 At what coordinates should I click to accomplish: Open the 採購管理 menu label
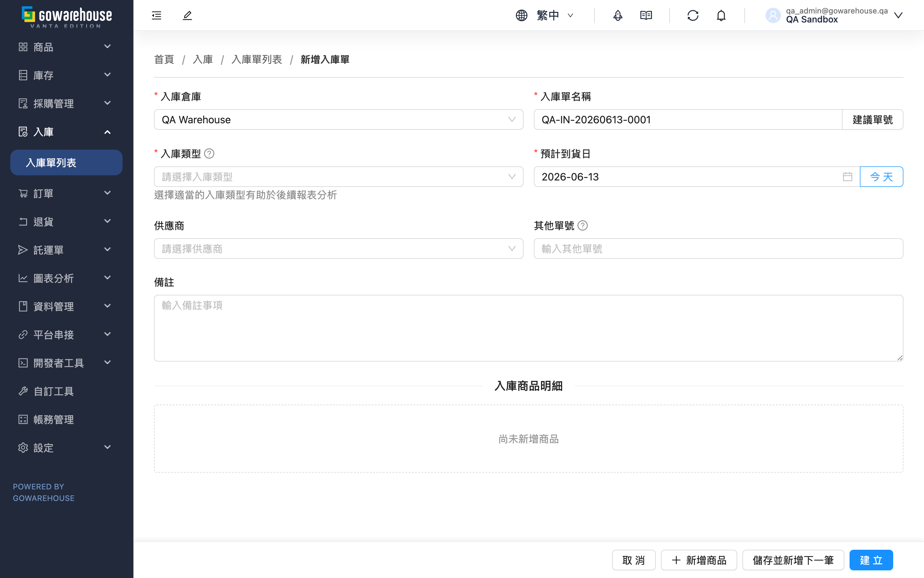54,104
